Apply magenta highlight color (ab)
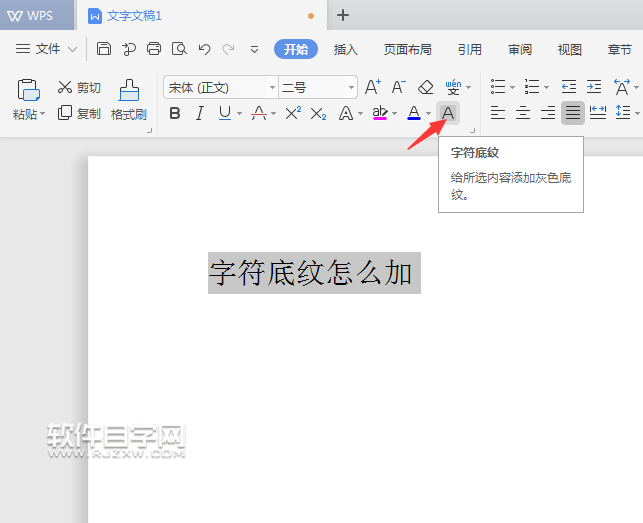This screenshot has height=523, width=643. coord(380,113)
